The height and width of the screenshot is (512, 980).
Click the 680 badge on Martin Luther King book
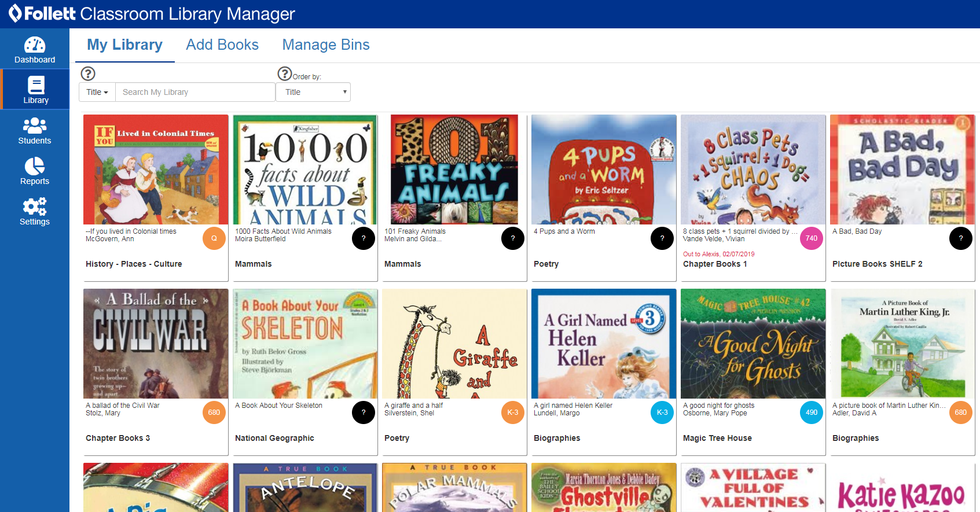pyautogui.click(x=961, y=412)
